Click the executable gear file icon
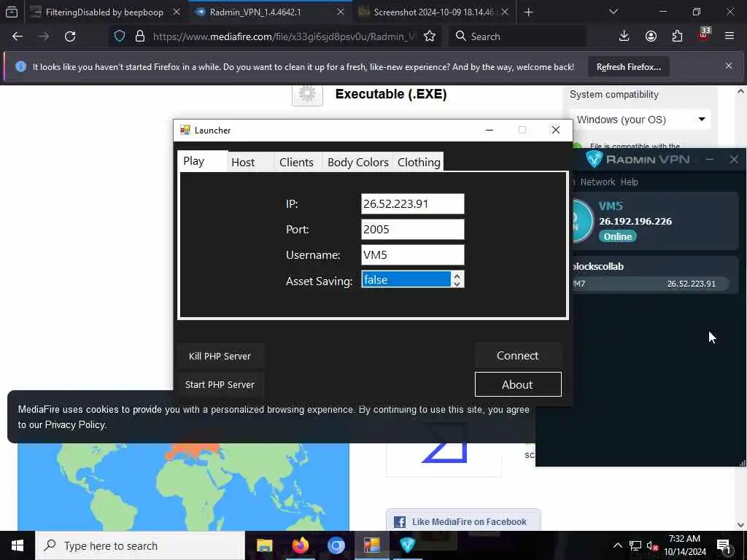 (307, 94)
